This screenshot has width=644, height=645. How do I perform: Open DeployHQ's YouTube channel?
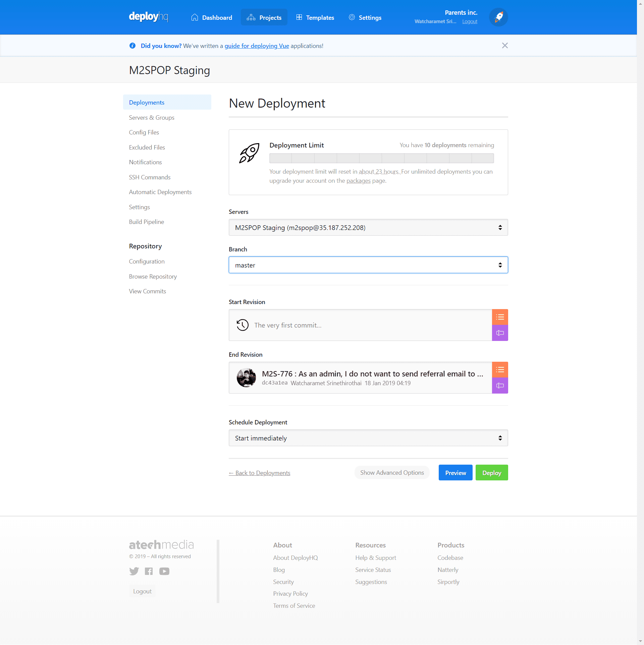(164, 571)
